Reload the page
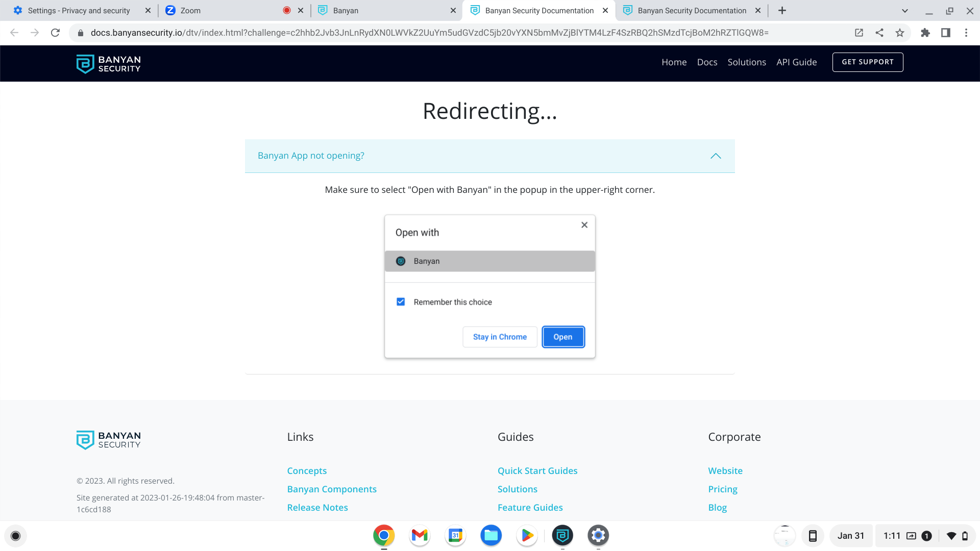The image size is (980, 551). point(55,33)
